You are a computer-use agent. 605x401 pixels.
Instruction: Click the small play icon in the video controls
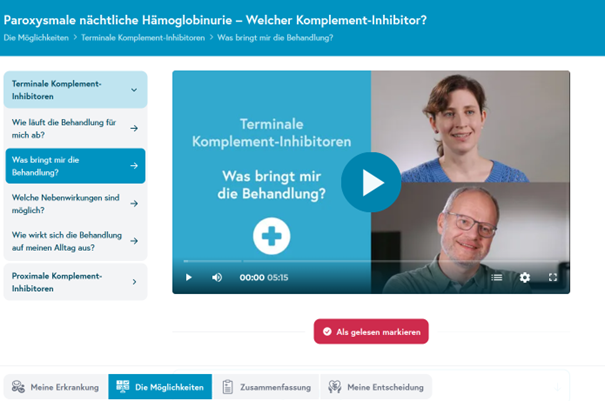[x=189, y=277]
